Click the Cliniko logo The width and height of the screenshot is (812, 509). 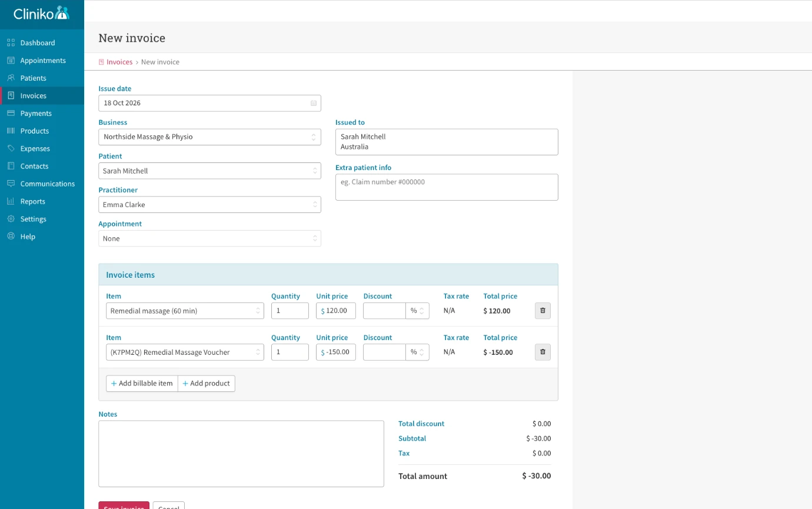coord(41,13)
